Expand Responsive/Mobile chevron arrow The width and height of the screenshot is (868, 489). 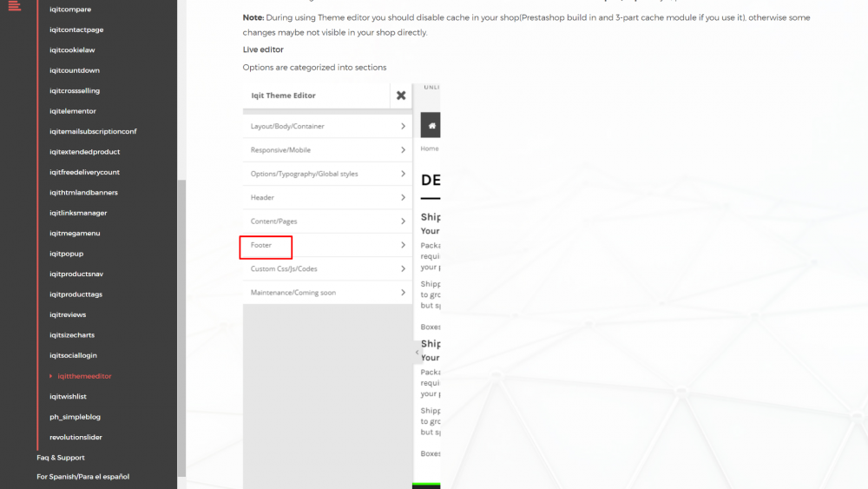pyautogui.click(x=403, y=150)
